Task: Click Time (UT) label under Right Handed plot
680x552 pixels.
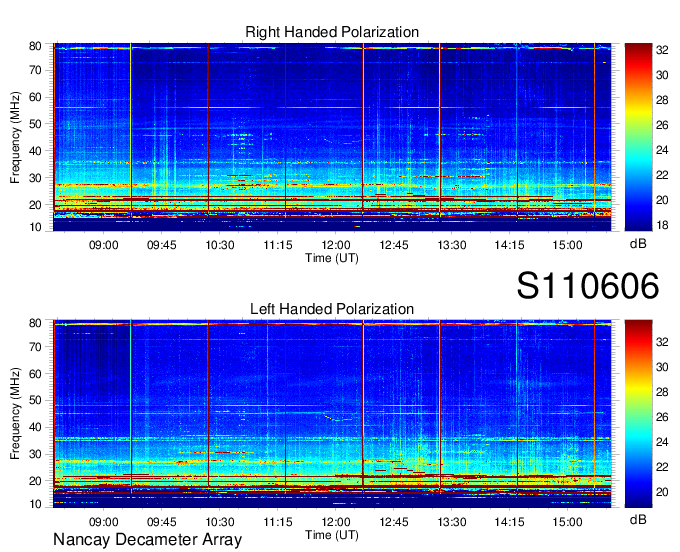Action: tap(332, 258)
